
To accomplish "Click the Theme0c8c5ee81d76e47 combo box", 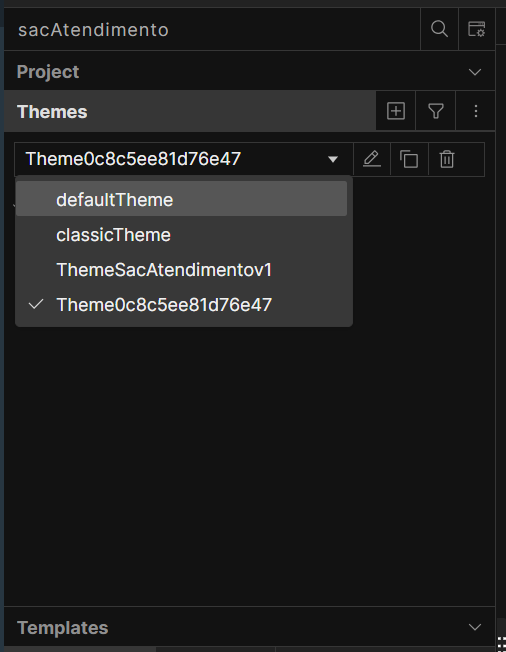I will click(184, 159).
